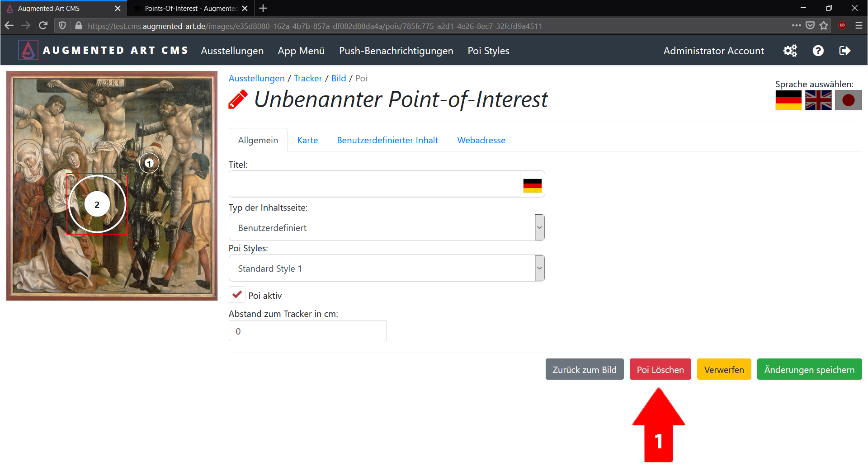The height and width of the screenshot is (471, 868).
Task: Open App Menü in the navbar
Action: click(301, 51)
